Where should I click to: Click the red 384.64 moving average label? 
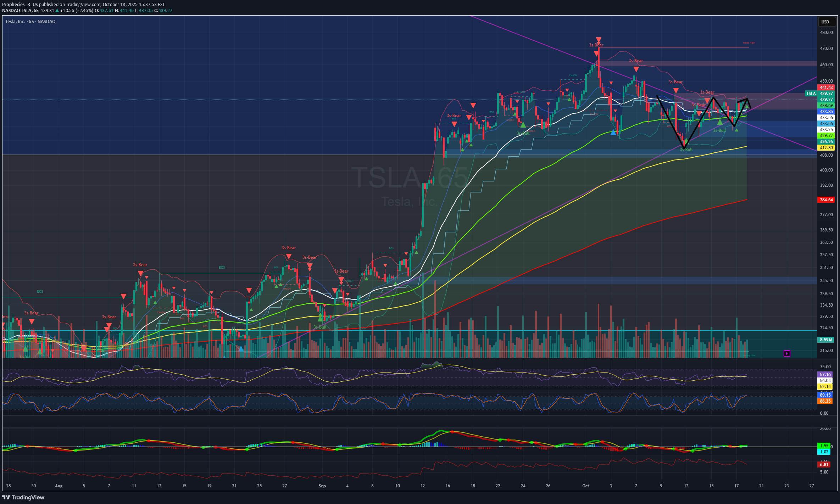click(826, 200)
